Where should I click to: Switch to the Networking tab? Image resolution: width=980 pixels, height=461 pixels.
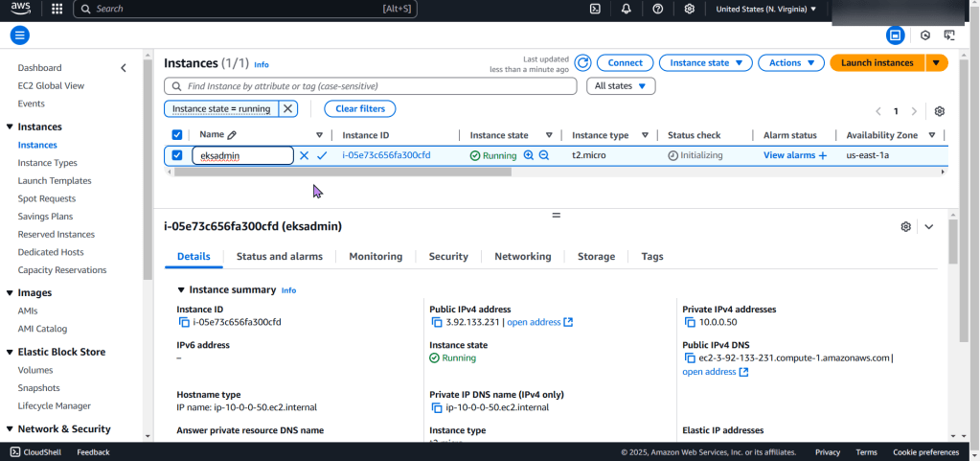tap(522, 257)
